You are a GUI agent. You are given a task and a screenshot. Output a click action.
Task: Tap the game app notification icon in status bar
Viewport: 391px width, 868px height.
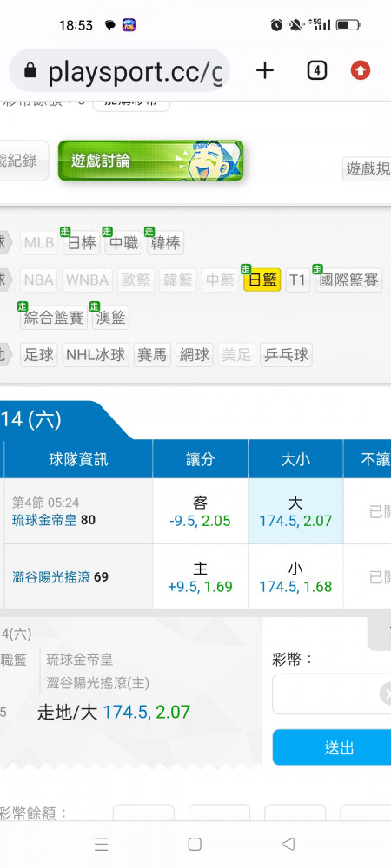pos(129,25)
